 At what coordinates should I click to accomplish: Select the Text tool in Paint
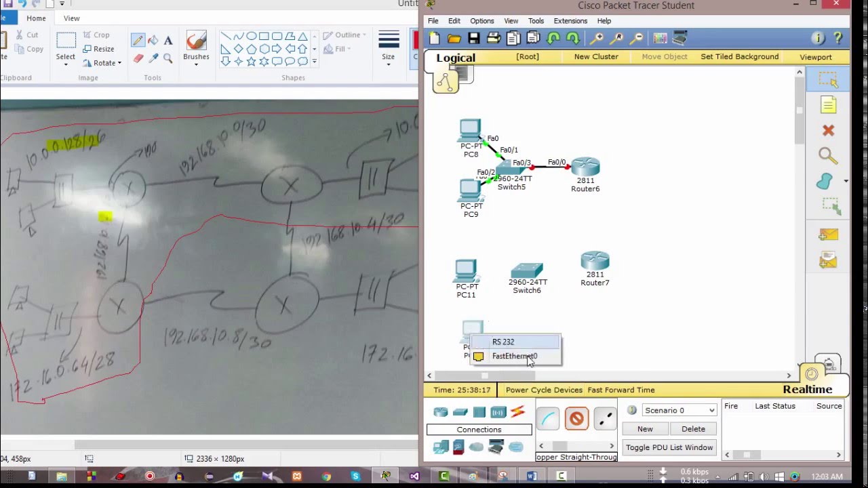(x=168, y=40)
